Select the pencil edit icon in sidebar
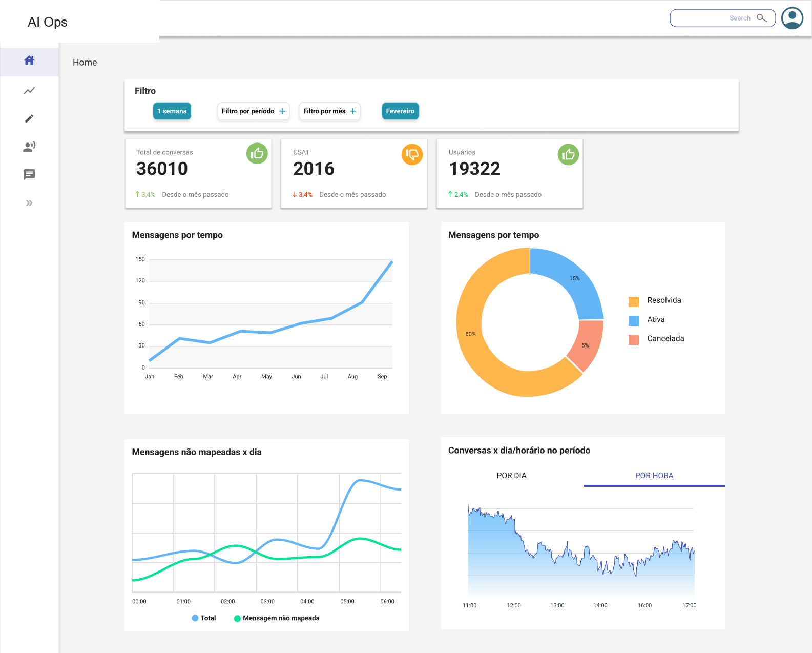 (x=29, y=118)
